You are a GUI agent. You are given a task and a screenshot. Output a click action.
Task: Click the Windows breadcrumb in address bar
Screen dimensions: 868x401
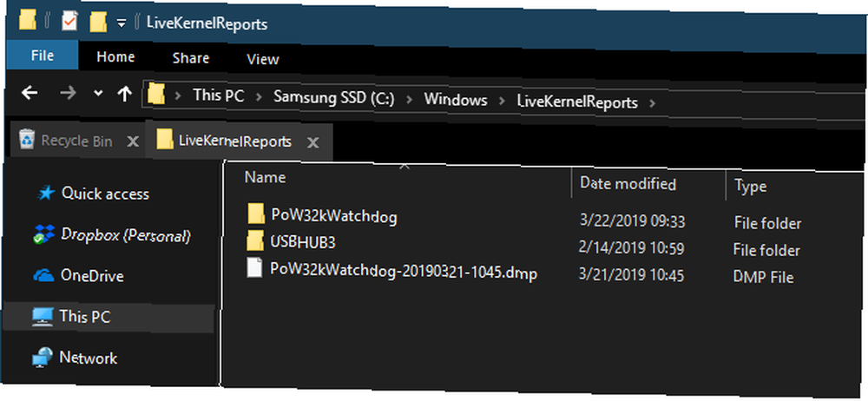pyautogui.click(x=456, y=100)
